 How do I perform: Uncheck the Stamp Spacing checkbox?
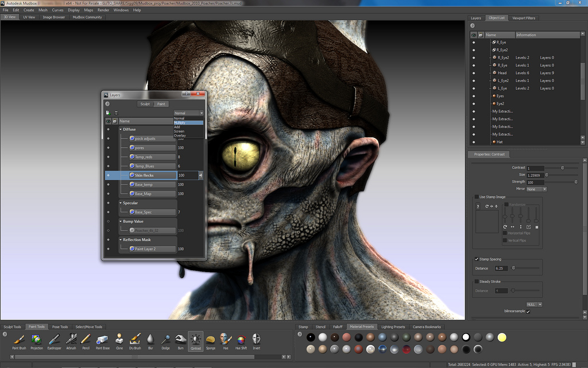click(x=477, y=259)
